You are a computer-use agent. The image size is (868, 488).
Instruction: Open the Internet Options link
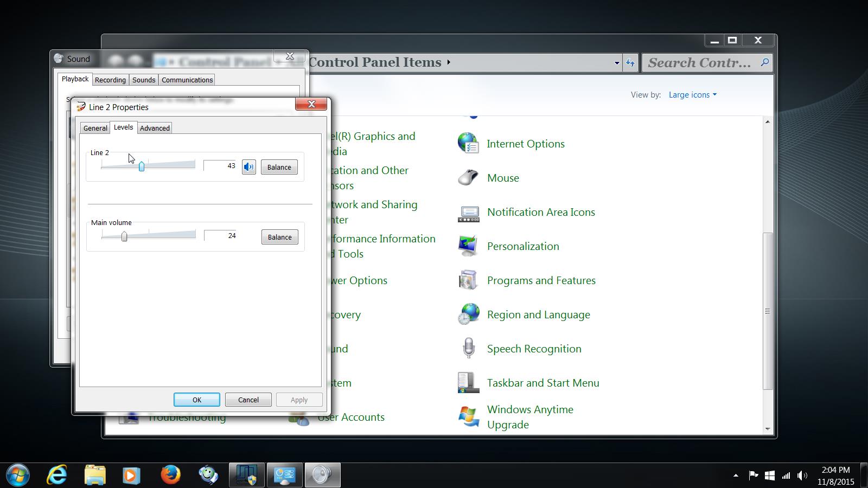[x=526, y=144]
